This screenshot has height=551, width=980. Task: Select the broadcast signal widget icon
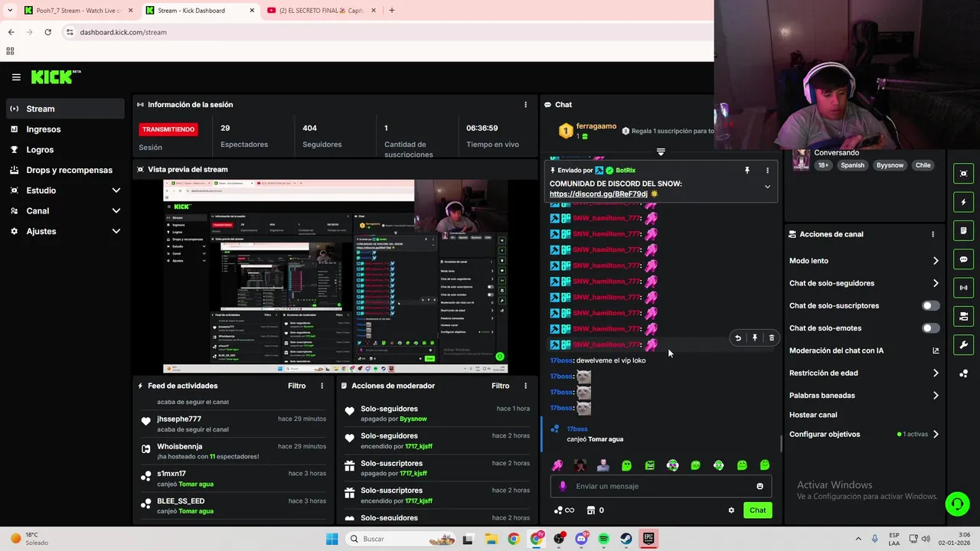click(963, 288)
